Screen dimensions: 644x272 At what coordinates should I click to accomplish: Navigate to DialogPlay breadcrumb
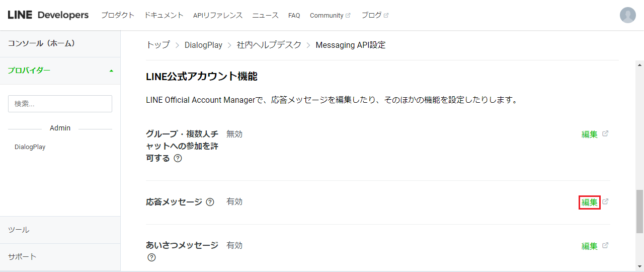[x=203, y=45]
